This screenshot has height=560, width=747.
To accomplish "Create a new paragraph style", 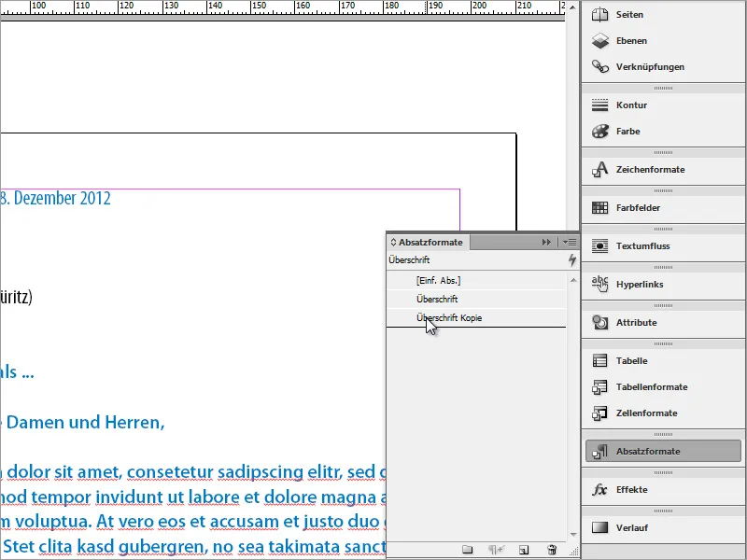I will (x=524, y=550).
